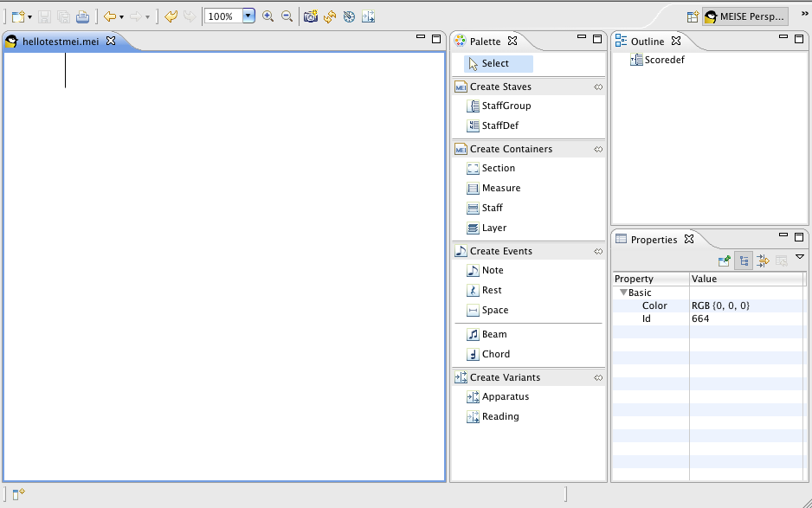This screenshot has height=508, width=812.
Task: Click the print icon in toolbar
Action: (x=82, y=16)
